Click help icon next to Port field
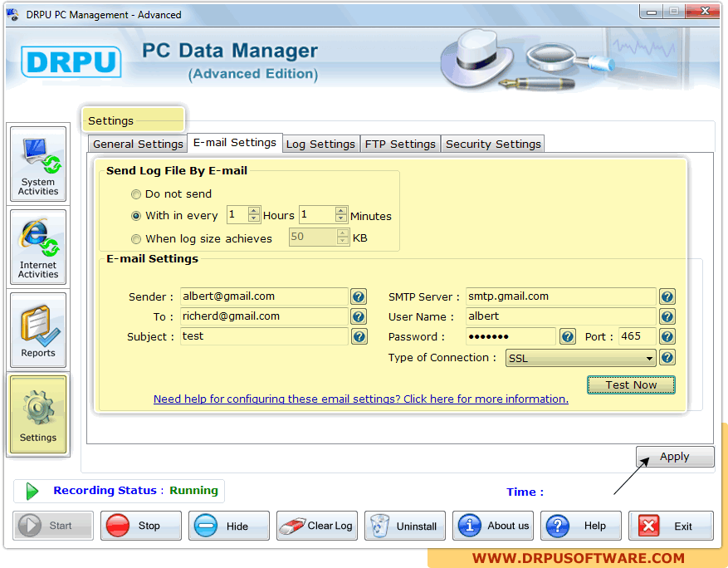Screen dimensions: 728x568 [667, 336]
